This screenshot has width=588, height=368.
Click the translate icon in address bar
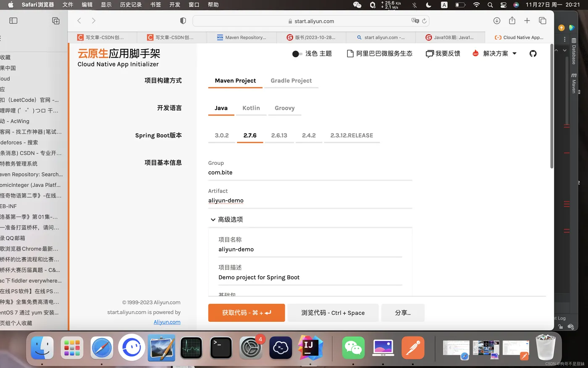tap(415, 21)
